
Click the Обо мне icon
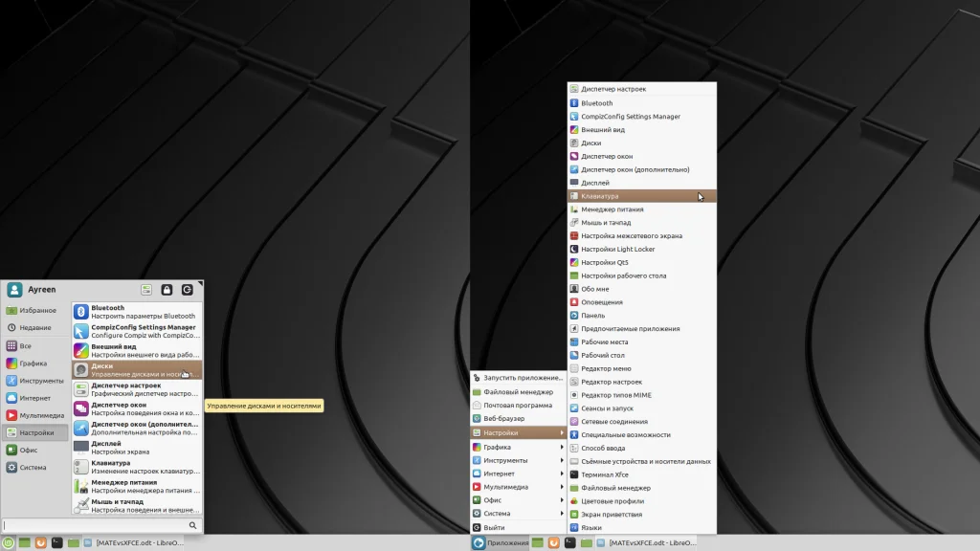click(574, 289)
